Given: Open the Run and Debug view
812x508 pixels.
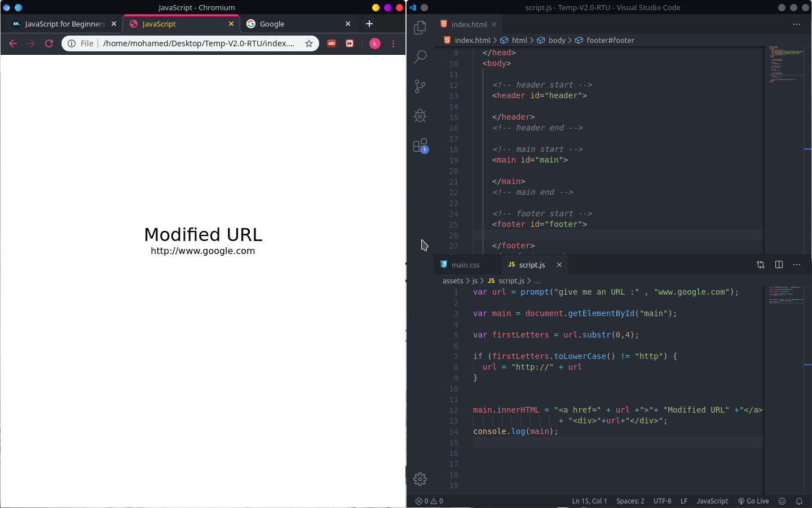Looking at the screenshot, I should [x=420, y=116].
